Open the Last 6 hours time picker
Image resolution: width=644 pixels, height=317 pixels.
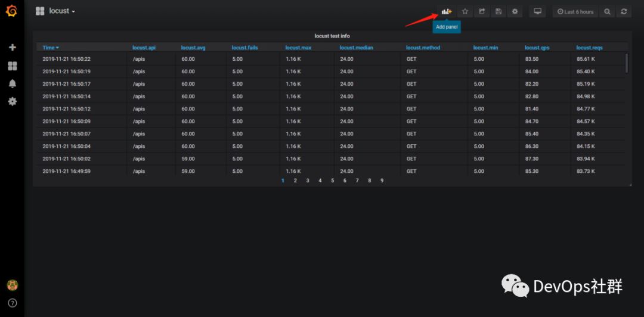(576, 11)
